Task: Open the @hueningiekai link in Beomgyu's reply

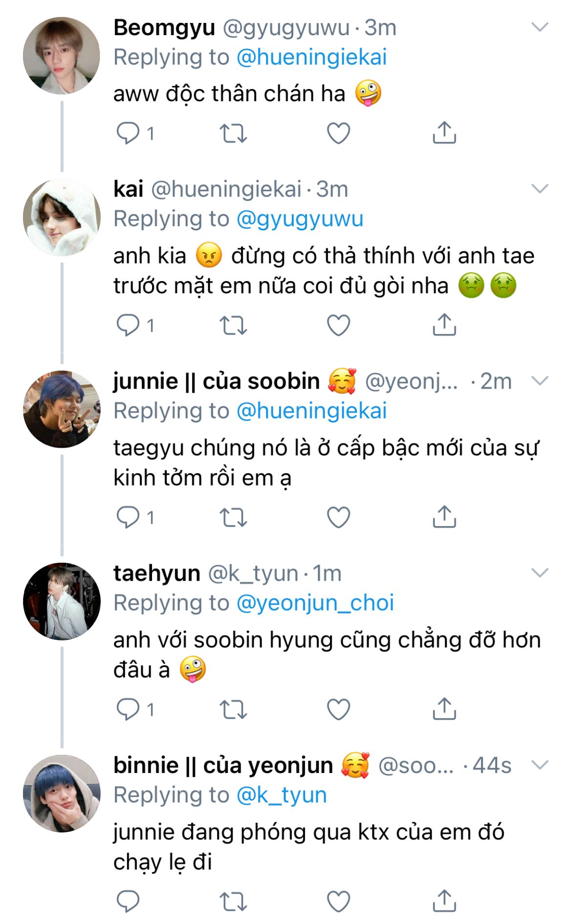Action: tap(311, 57)
